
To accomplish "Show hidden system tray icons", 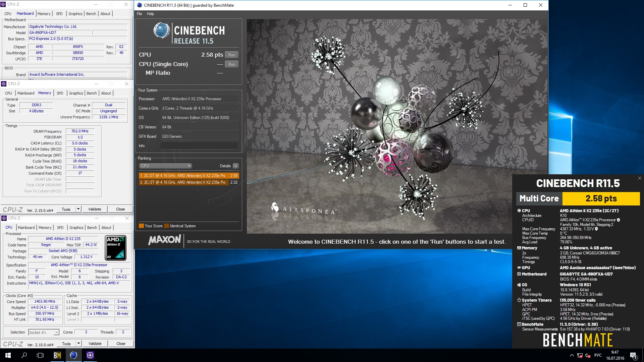I will [572, 355].
